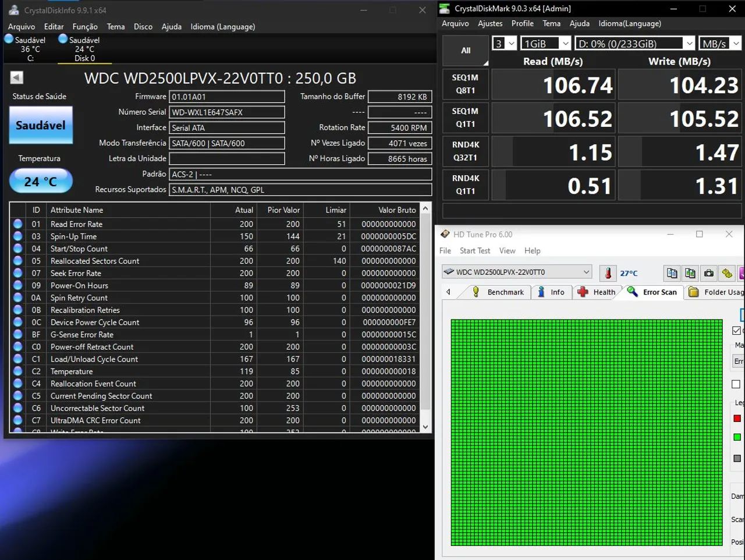Click the green legend swatch in HD Tune
745x560 pixels.
(737, 437)
